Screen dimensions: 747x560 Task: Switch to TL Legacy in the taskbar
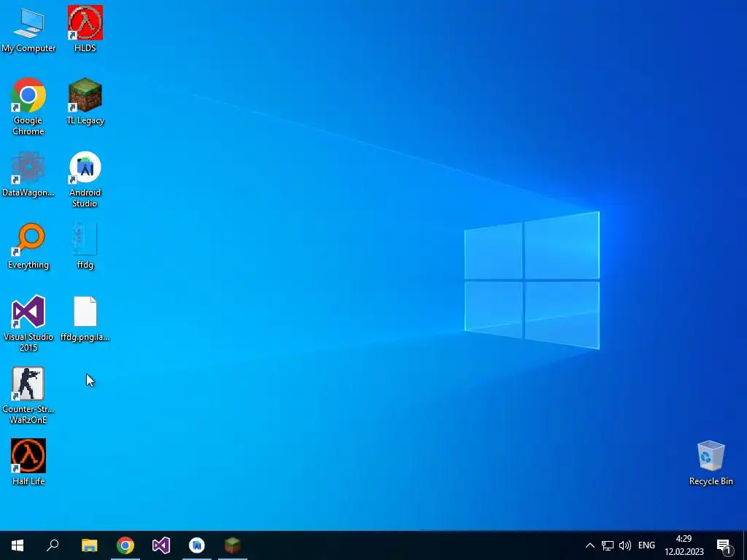(233, 545)
